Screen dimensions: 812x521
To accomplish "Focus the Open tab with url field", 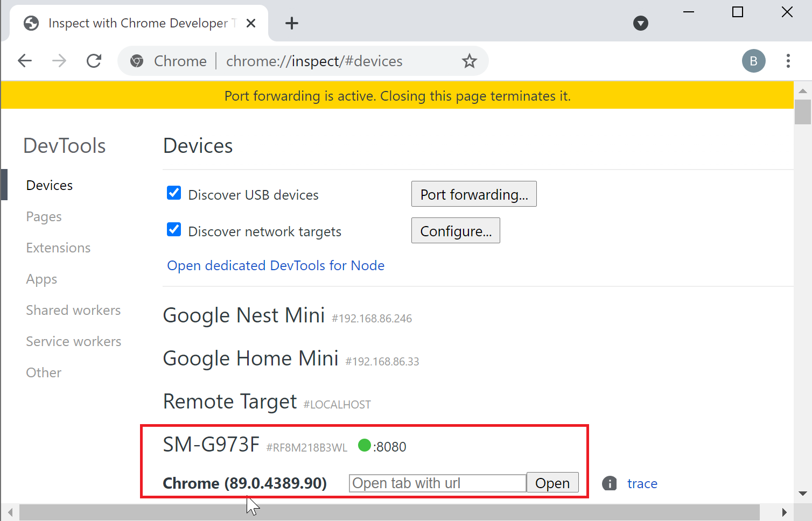I will pyautogui.click(x=437, y=483).
